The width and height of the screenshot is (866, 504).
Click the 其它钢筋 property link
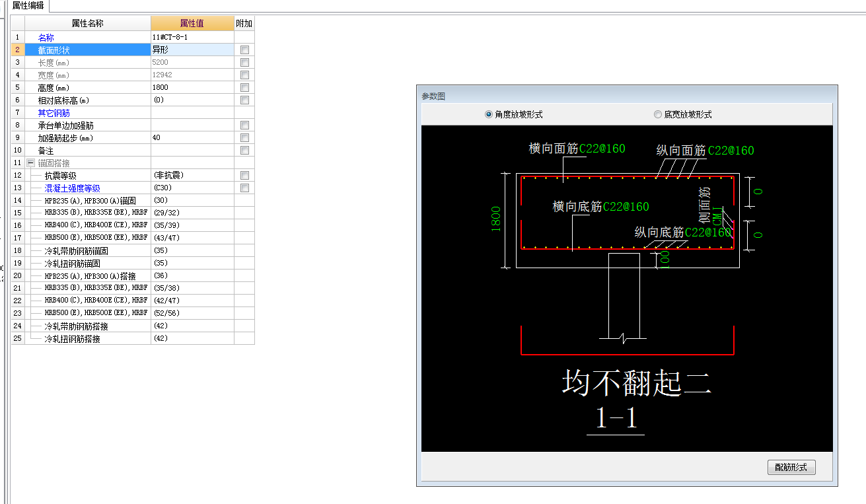click(x=54, y=113)
